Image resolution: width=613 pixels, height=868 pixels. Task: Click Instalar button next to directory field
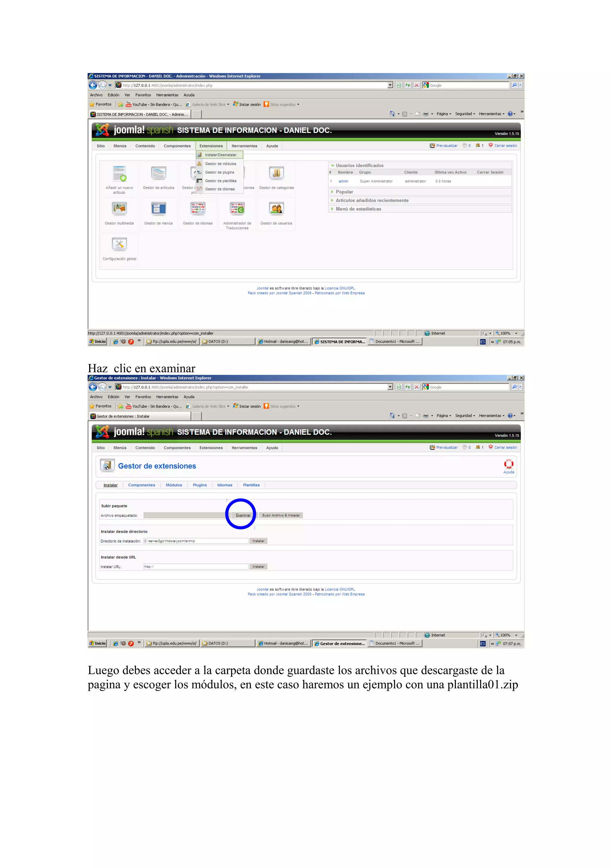[x=258, y=541]
